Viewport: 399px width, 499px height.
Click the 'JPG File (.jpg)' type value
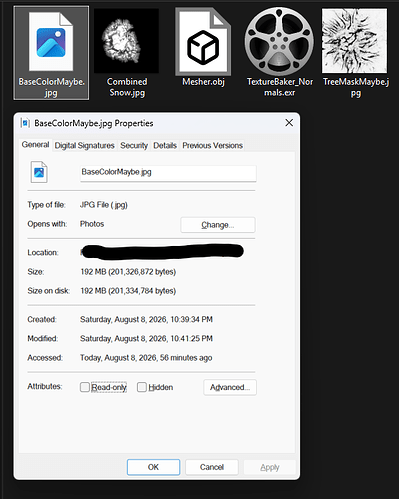pos(104,205)
